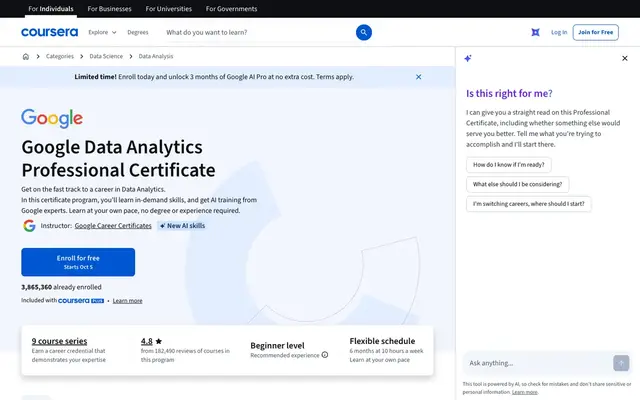Screen dimensions: 640x400
Task: Click the Google G instructor avatar
Action: tap(29, 226)
